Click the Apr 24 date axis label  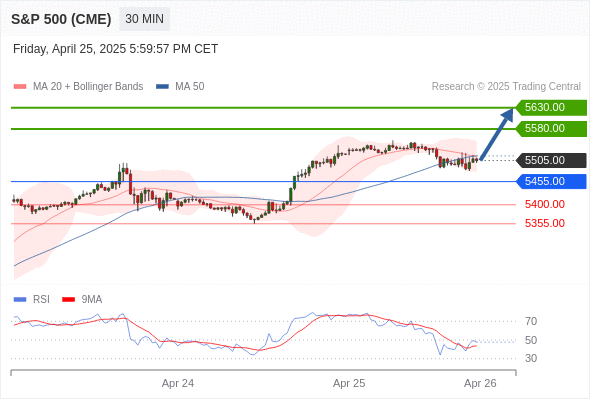[x=178, y=383]
